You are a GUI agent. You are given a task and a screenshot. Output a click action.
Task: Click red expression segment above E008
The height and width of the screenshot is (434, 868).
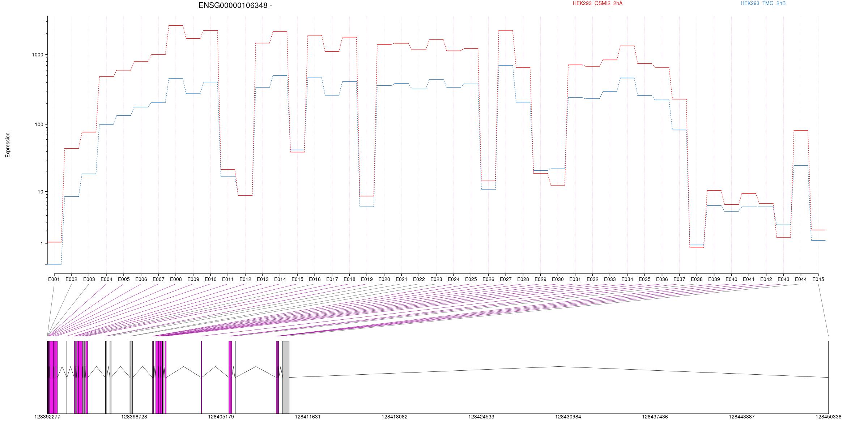point(176,26)
